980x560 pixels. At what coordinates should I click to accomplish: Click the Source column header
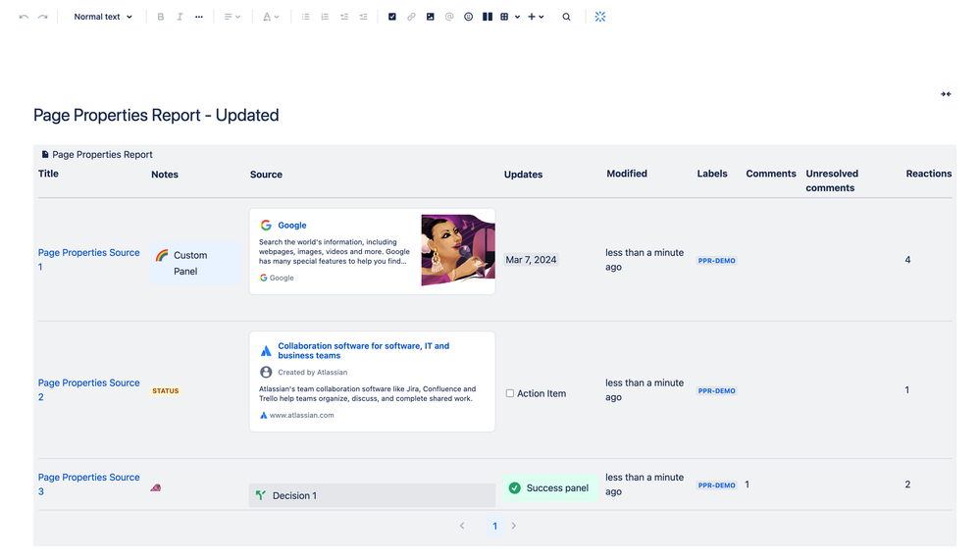coord(266,175)
